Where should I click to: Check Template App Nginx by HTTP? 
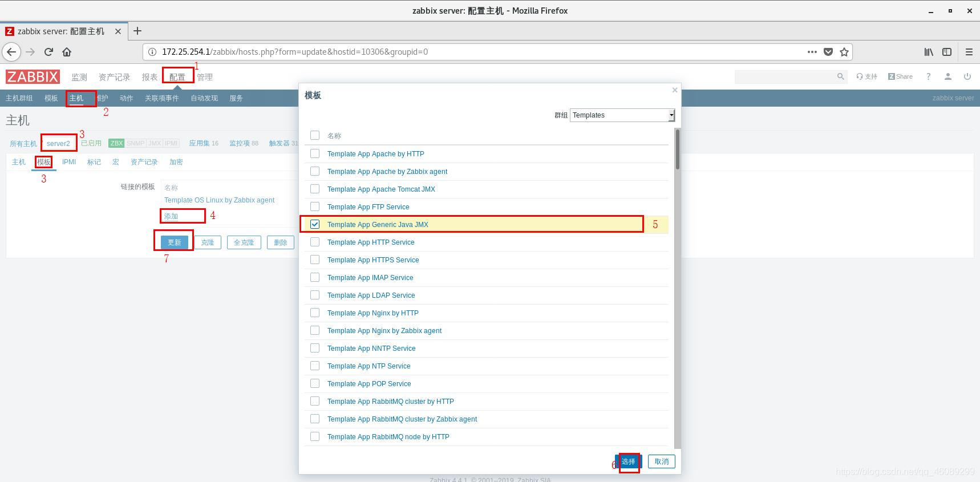[x=315, y=313]
